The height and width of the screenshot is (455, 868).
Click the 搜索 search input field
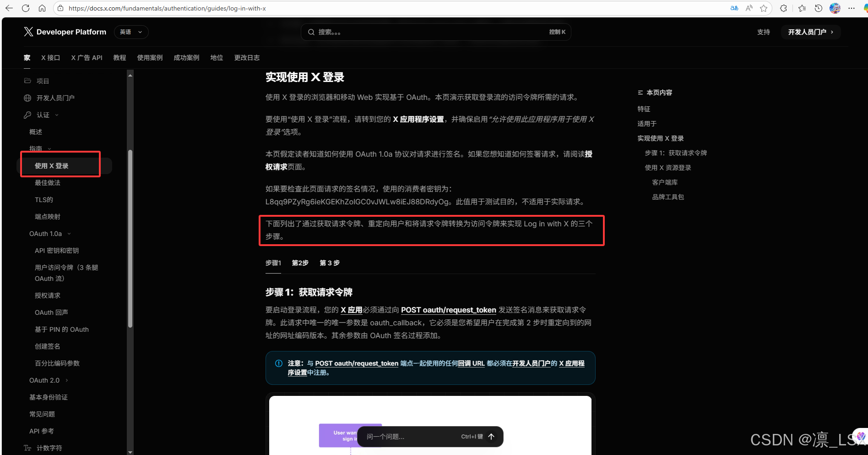point(436,32)
